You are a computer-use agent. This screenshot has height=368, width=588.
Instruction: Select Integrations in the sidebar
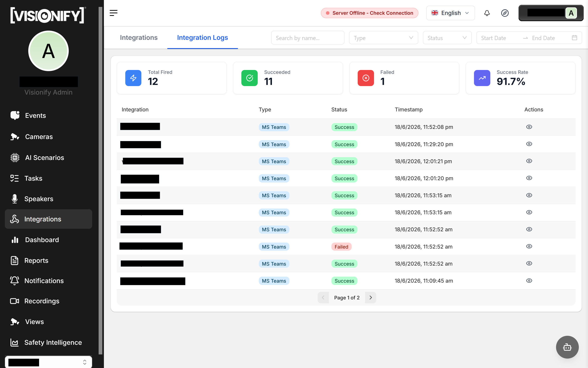point(48,219)
